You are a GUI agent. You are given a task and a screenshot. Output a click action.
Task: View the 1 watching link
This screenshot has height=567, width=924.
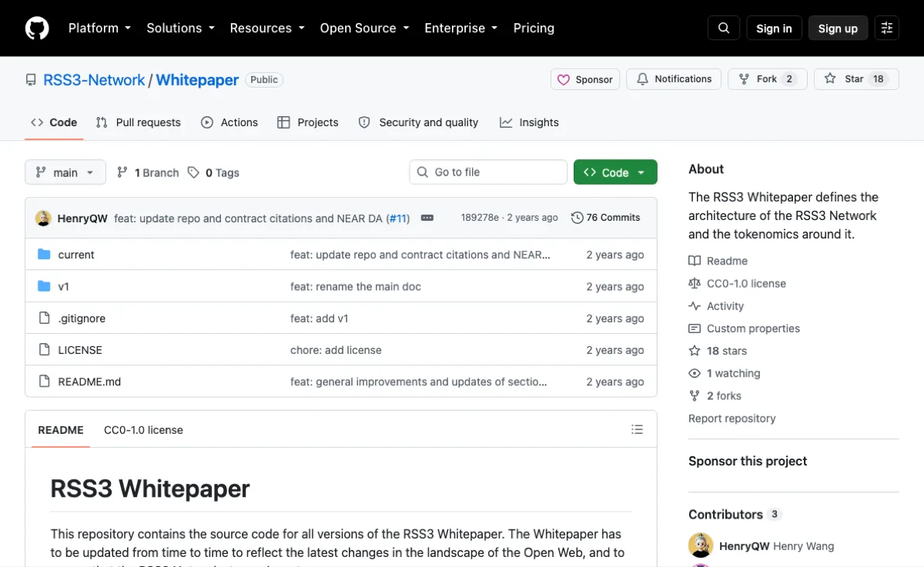click(x=725, y=372)
